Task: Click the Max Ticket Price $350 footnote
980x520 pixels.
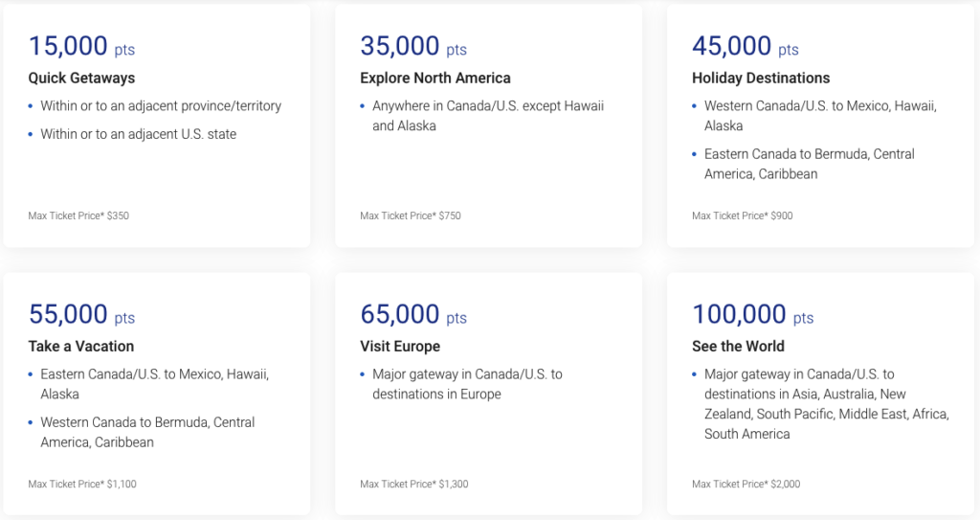Action: [x=78, y=215]
